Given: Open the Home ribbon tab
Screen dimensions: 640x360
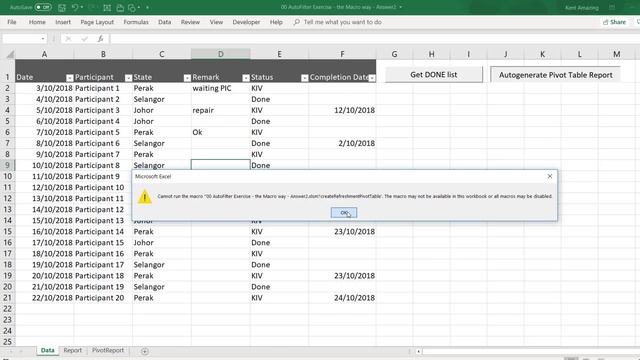Looking at the screenshot, I should click(x=37, y=22).
